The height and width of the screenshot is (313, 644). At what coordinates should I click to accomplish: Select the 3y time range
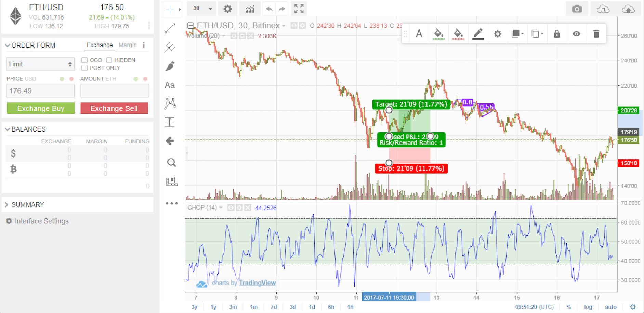pyautogui.click(x=194, y=307)
